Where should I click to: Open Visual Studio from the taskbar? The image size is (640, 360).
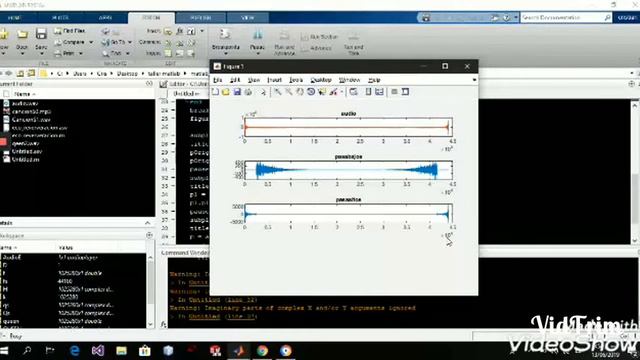click(98, 351)
